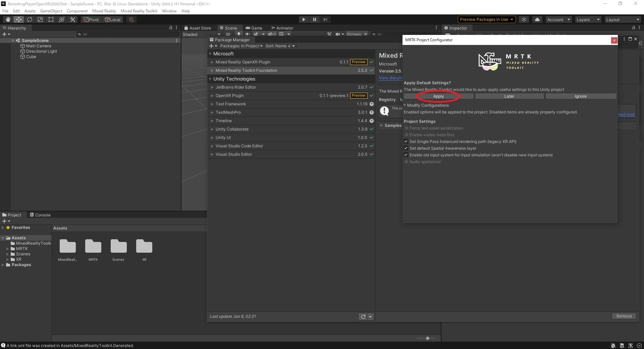644x349 pixels.
Task: Click the Remove package button
Action: coord(624,316)
